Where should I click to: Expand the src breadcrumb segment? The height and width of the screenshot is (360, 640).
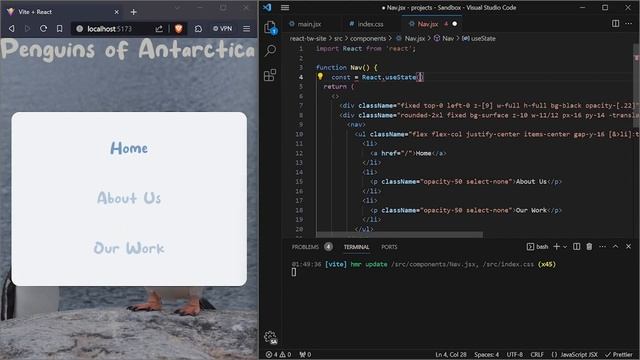tap(338, 38)
